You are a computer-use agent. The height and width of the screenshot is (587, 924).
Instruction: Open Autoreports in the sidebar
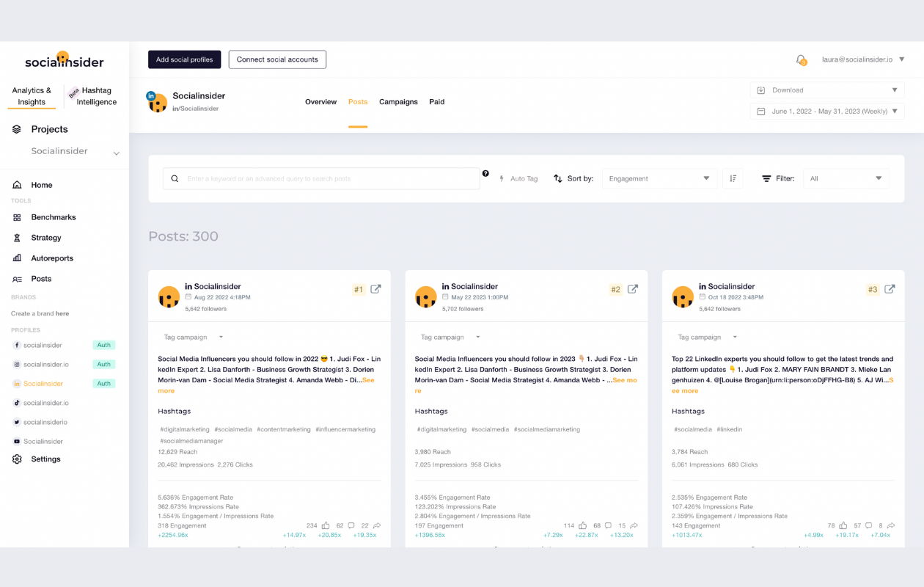point(52,258)
